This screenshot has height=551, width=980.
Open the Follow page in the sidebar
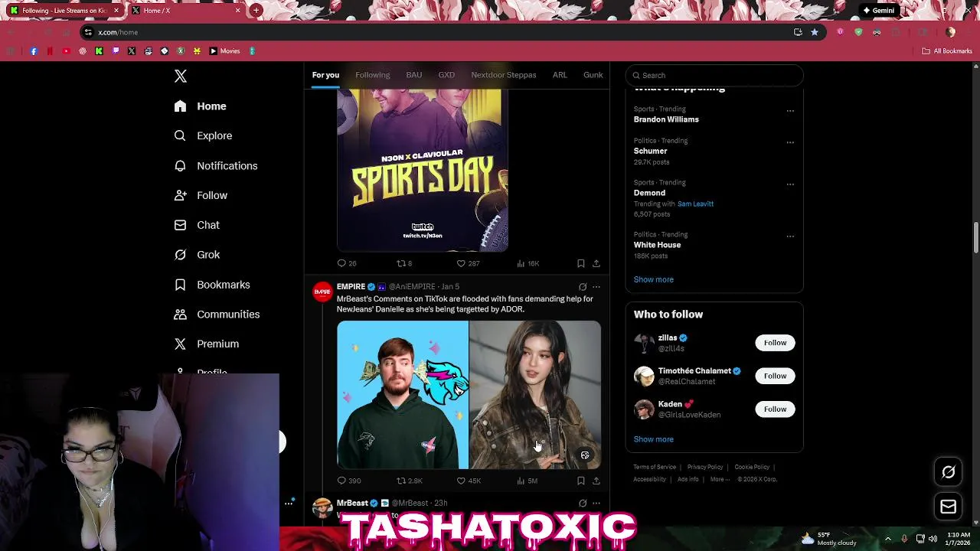201,195
